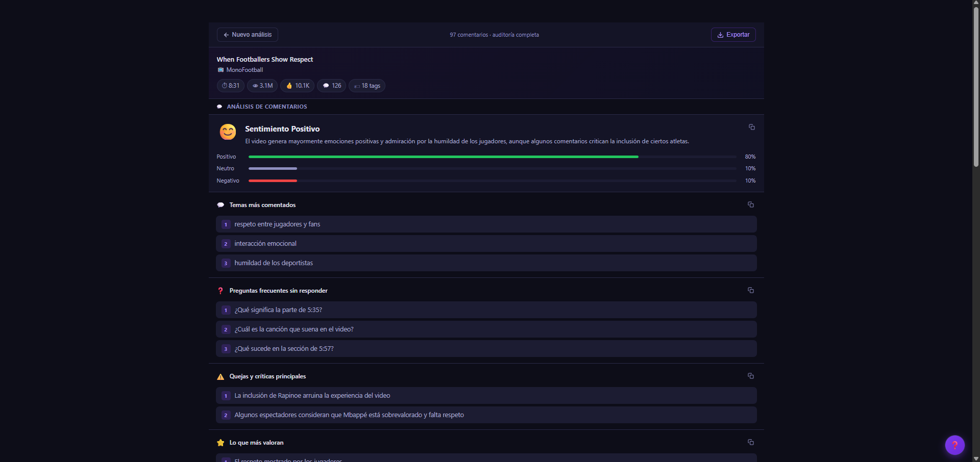Copy the Sentimiento Positivo summary
This screenshot has width=980, height=462.
click(x=752, y=127)
